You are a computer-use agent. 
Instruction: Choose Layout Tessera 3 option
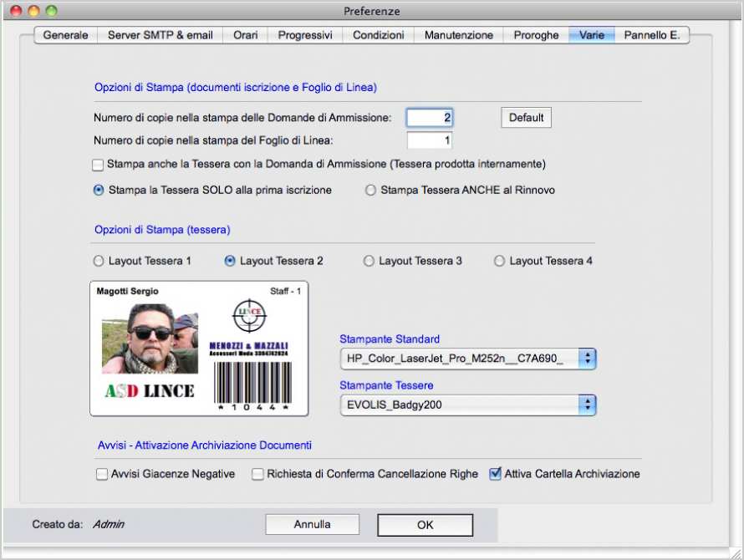pyautogui.click(x=369, y=261)
